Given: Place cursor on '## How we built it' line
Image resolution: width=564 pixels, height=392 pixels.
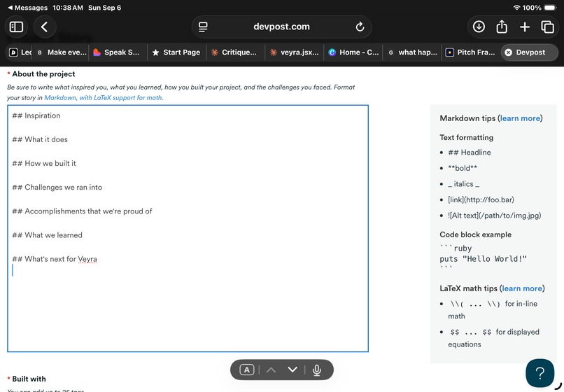Looking at the screenshot, I should click(x=44, y=163).
